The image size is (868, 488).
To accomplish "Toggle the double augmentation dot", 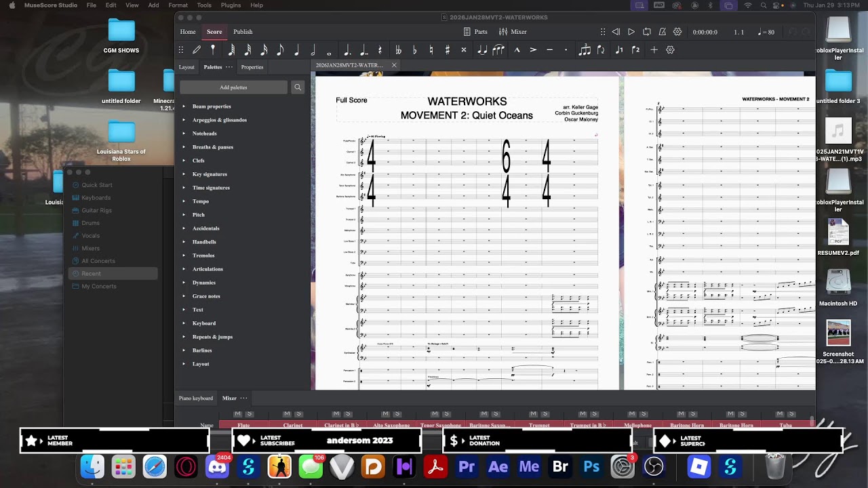I will [363, 49].
